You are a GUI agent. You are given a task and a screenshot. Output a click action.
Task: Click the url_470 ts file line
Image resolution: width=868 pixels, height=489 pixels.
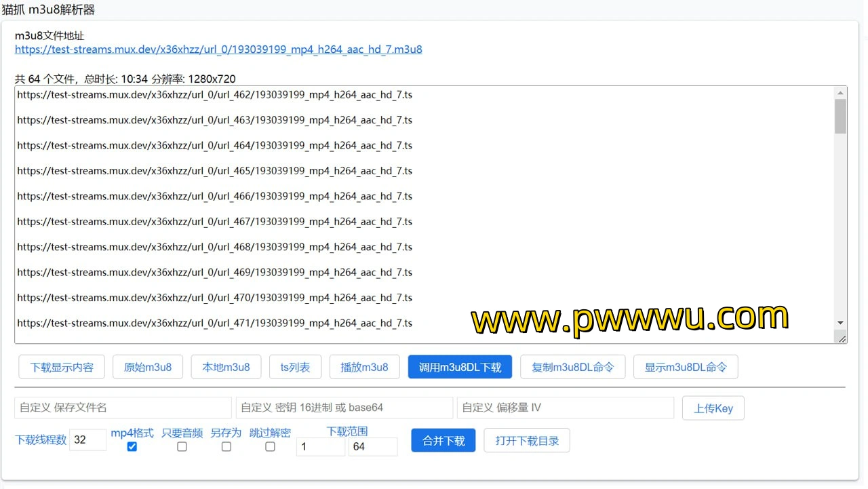[x=215, y=298]
